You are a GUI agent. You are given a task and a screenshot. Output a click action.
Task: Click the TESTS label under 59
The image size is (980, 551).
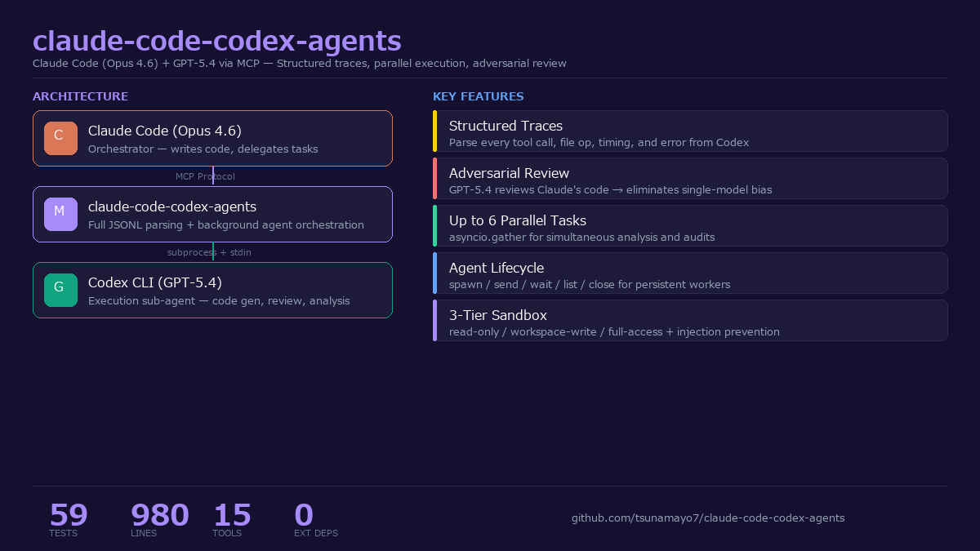63,533
